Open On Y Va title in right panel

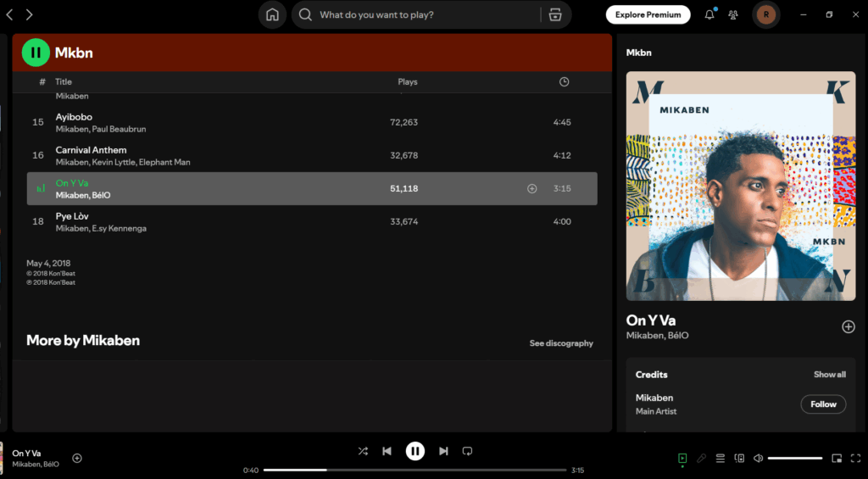[x=650, y=320]
